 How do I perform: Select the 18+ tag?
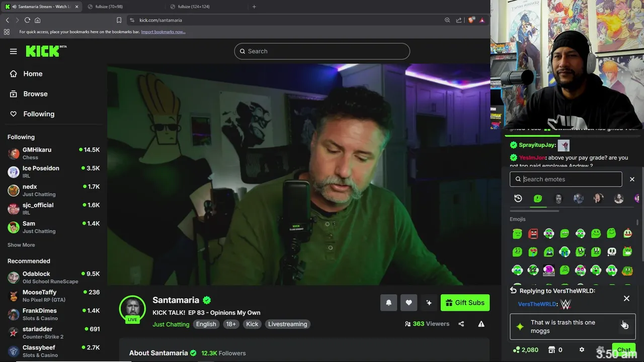coord(231,324)
